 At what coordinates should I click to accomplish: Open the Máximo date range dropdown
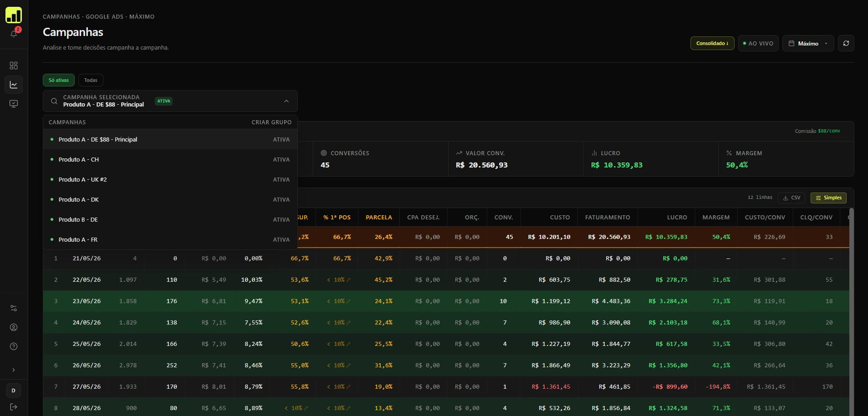point(808,43)
